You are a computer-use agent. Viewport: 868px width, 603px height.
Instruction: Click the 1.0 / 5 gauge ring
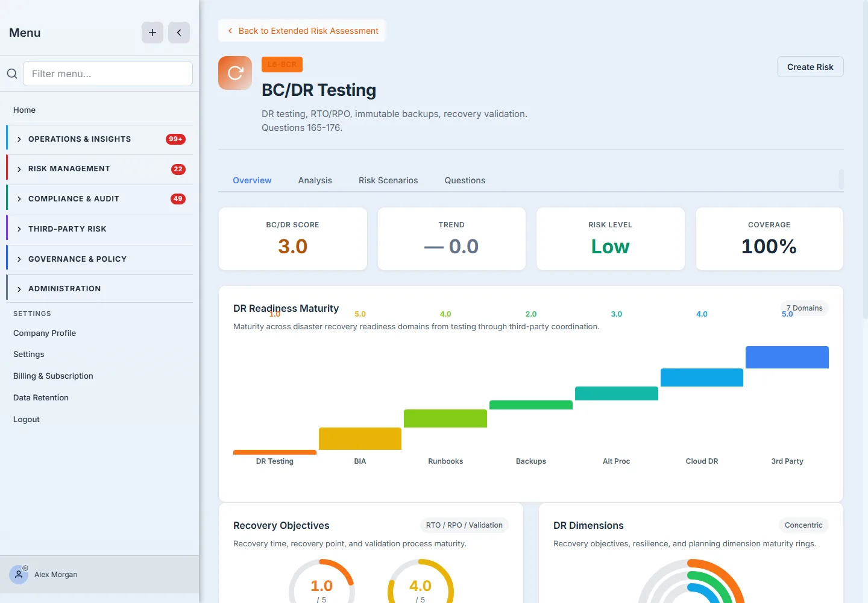click(322, 581)
